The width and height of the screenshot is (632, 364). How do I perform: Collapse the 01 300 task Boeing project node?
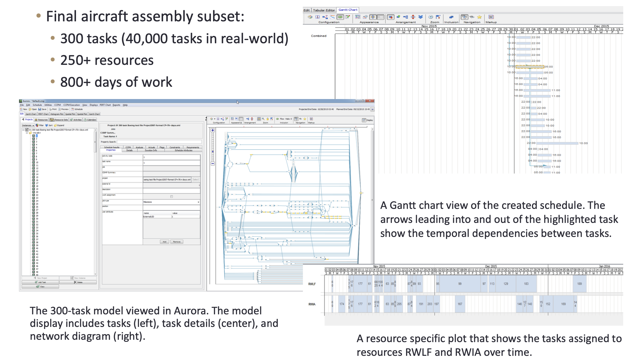pos(24,130)
